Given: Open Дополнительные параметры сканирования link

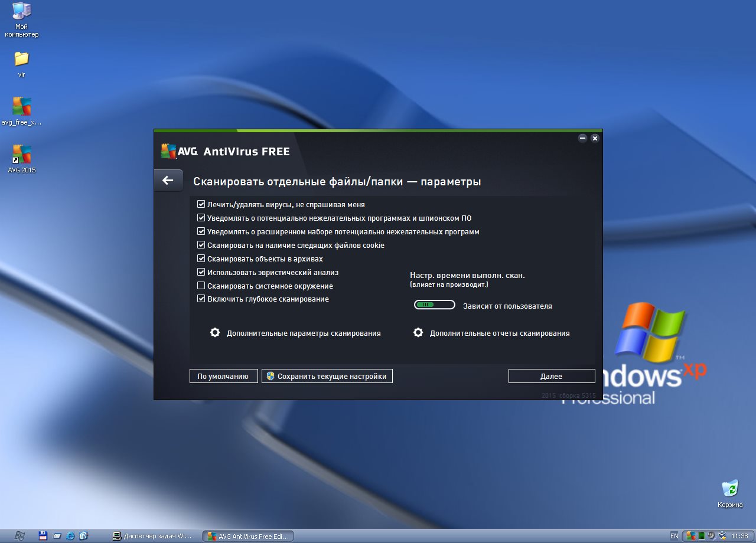Looking at the screenshot, I should click(x=304, y=333).
